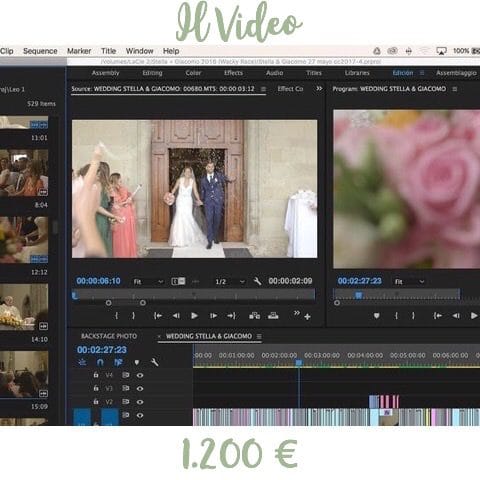The image size is (480, 480).
Task: Toggle sync lock on V2 track
Action: tap(126, 402)
